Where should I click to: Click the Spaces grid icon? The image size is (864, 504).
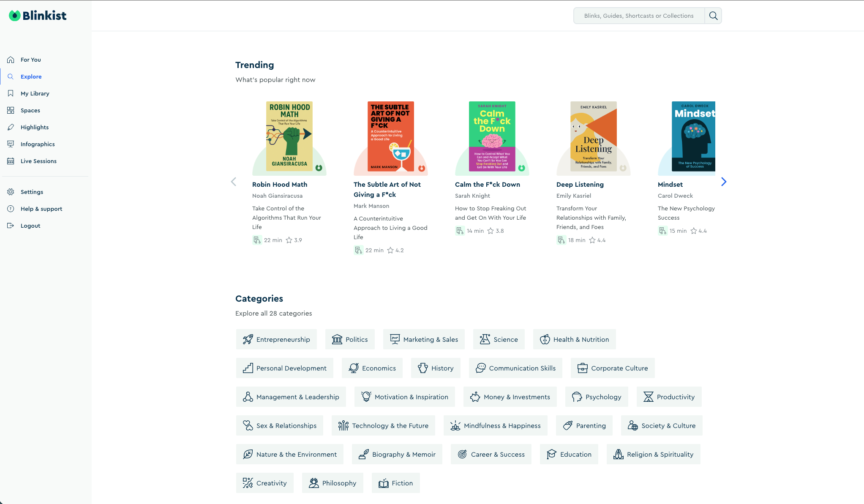(11, 110)
